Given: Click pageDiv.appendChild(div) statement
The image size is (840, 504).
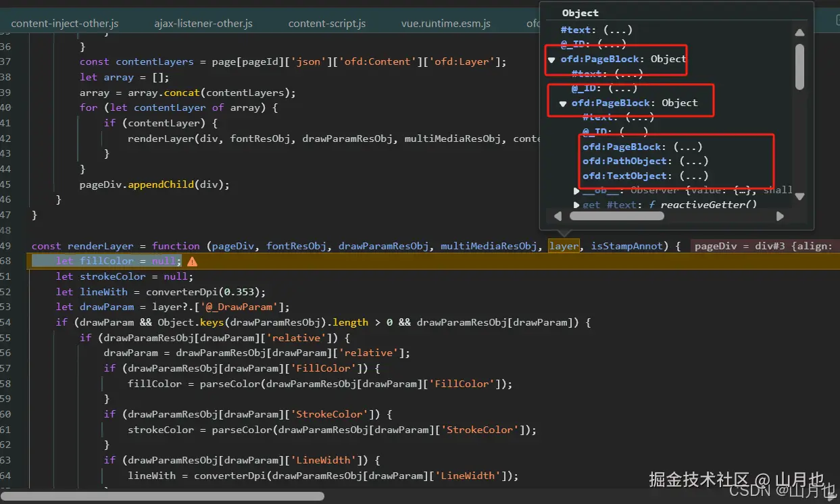Looking at the screenshot, I should (155, 184).
